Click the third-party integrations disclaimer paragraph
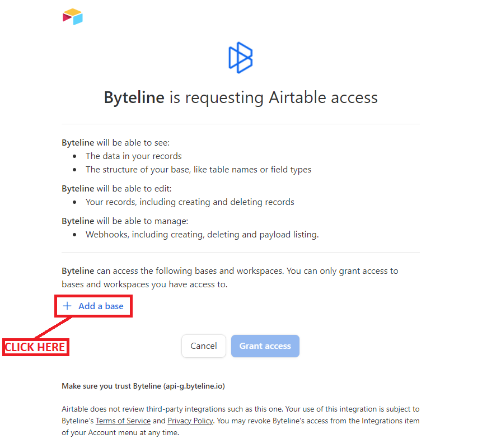Screen dimensions: 487x448 240,421
